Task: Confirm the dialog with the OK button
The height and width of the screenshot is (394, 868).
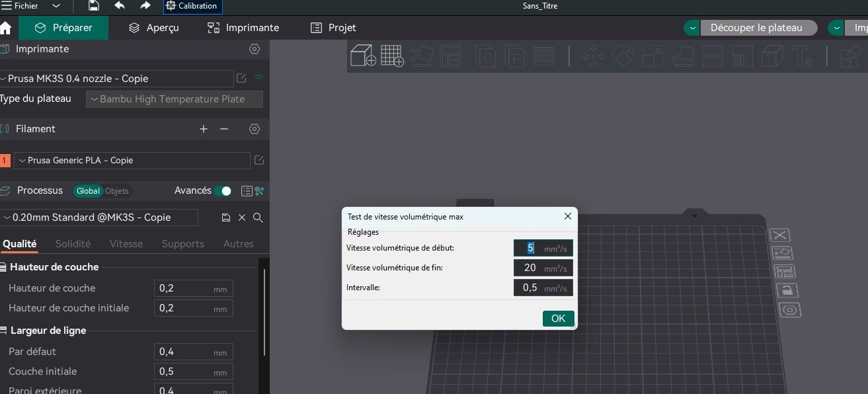Action: 559,319
